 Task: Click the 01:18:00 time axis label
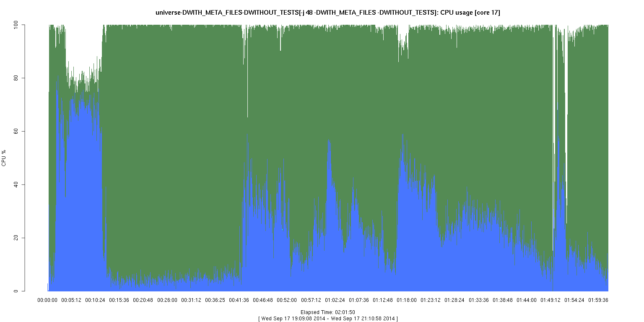[x=407, y=300]
